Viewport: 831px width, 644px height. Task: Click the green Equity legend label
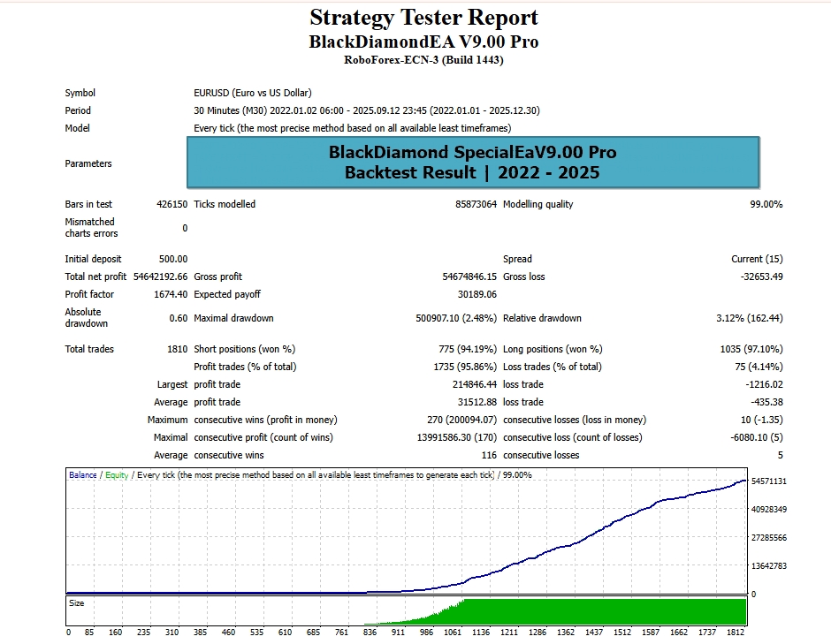click(117, 475)
